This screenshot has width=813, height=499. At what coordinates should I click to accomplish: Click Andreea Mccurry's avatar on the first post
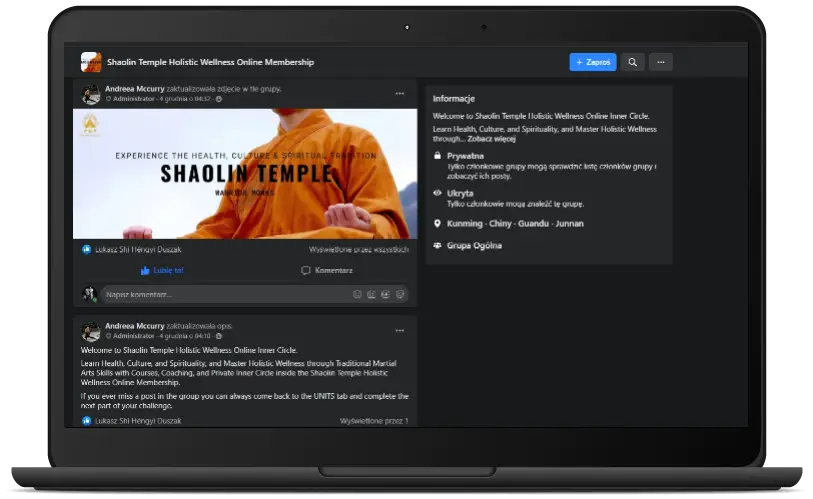[91, 94]
